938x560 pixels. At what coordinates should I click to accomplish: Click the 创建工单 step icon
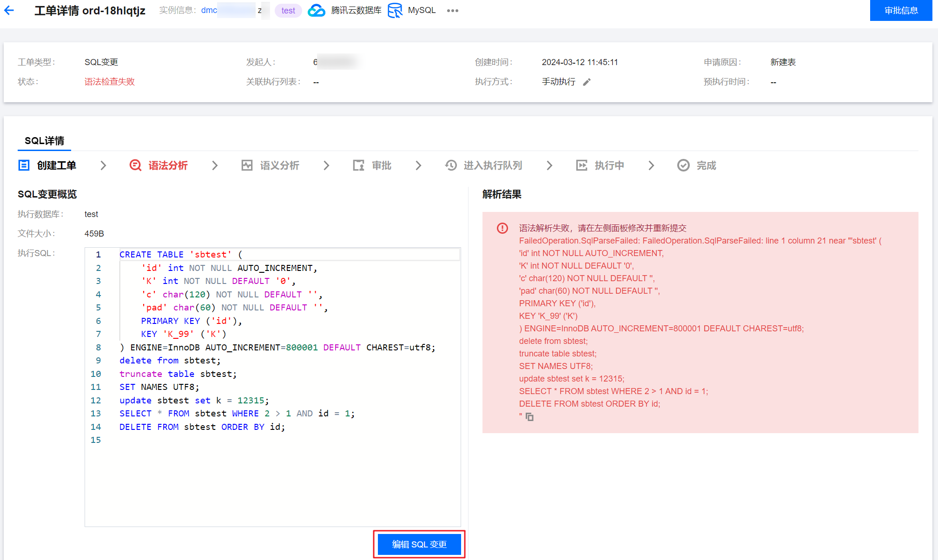coord(24,165)
